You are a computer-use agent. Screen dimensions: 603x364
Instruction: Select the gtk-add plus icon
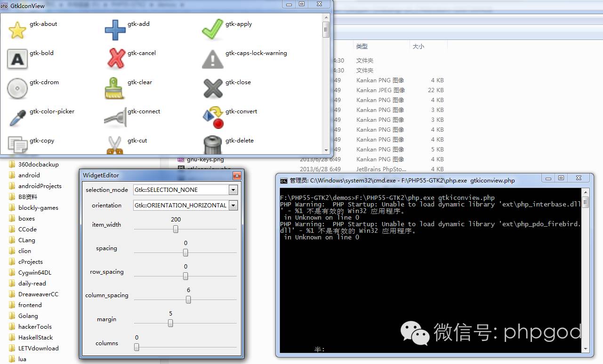tap(115, 30)
